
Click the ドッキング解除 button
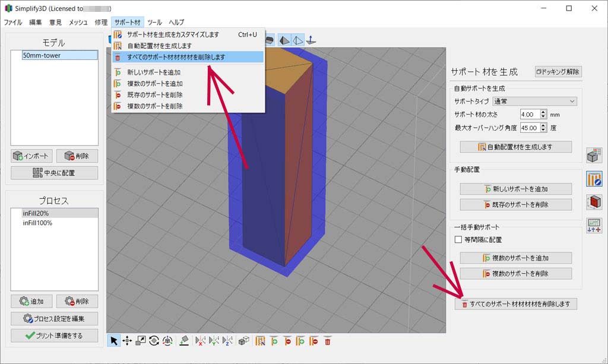pyautogui.click(x=558, y=72)
